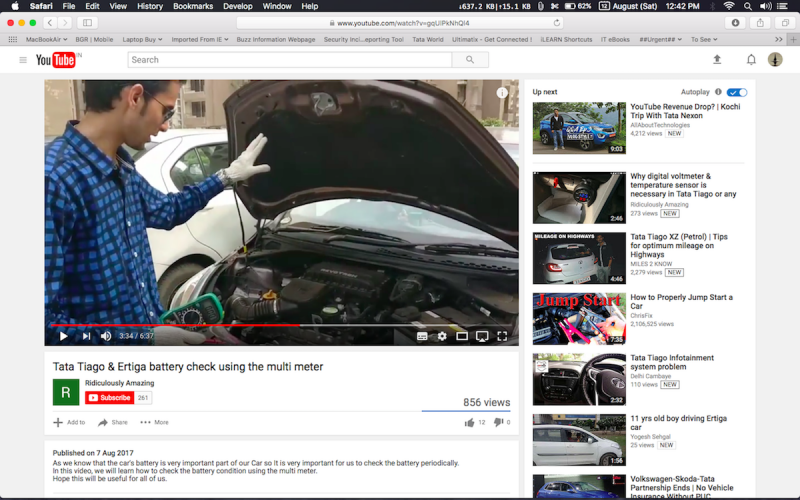Open the Kochi Trip With Tata Nexon thumbnail
Image resolution: width=800 pixels, height=500 pixels.
click(x=579, y=128)
